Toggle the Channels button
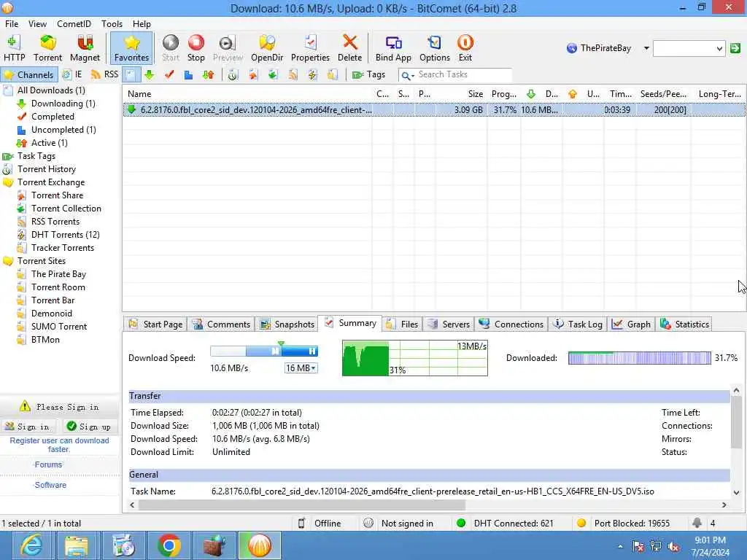The height and width of the screenshot is (560, 747). (29, 75)
